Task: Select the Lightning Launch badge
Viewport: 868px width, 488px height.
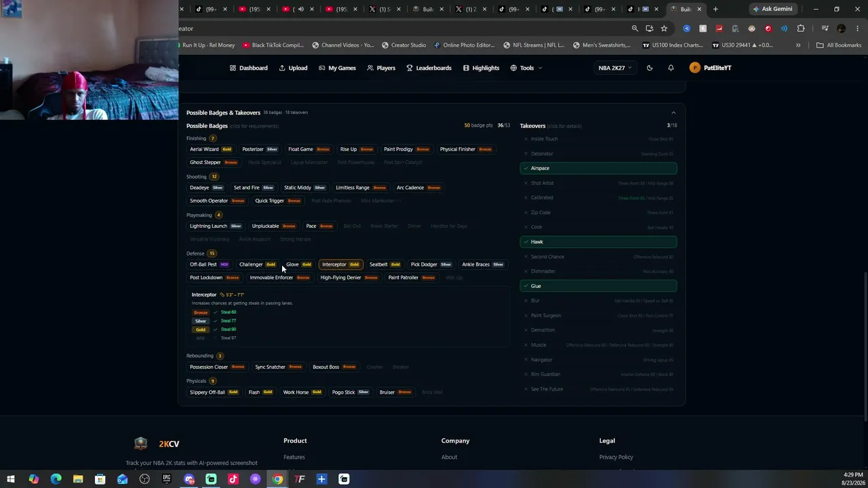Action: coord(216,226)
